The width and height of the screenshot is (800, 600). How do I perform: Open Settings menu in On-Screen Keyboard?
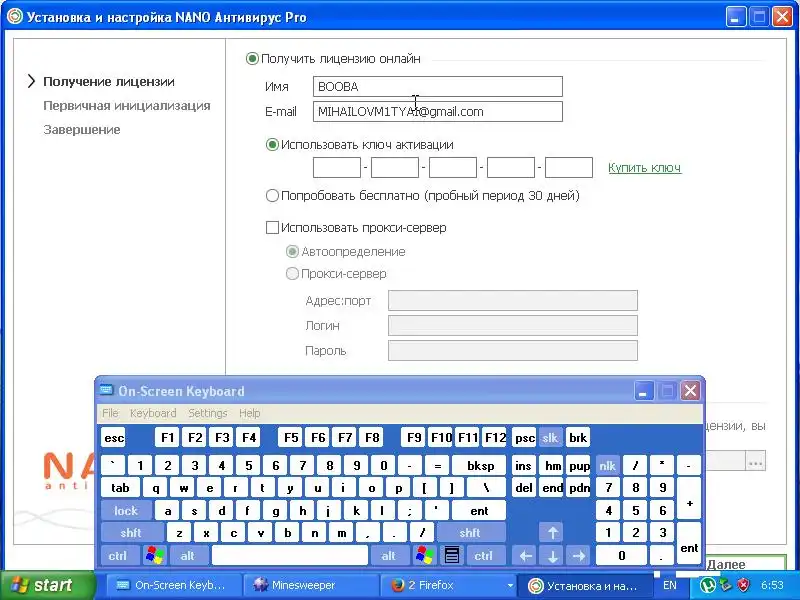click(208, 413)
